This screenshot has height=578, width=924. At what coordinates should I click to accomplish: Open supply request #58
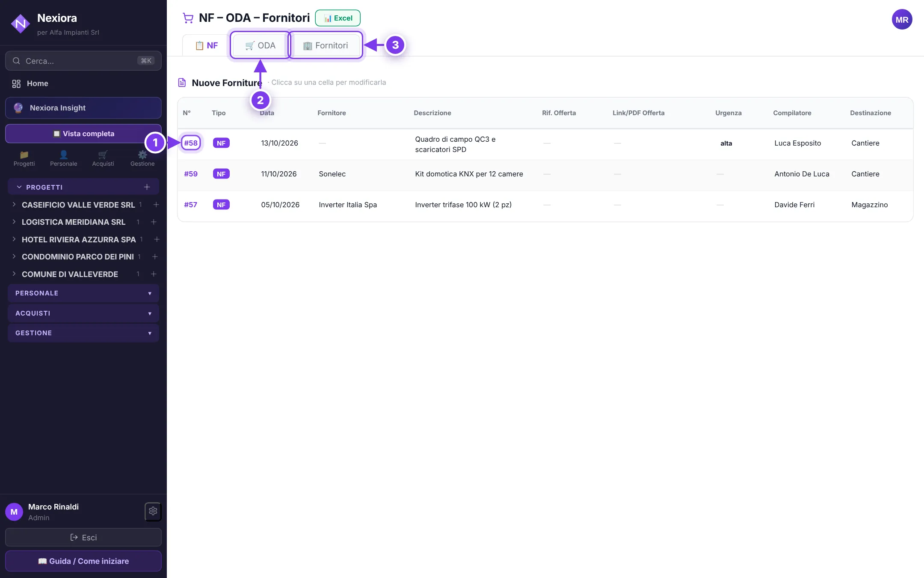[191, 143]
